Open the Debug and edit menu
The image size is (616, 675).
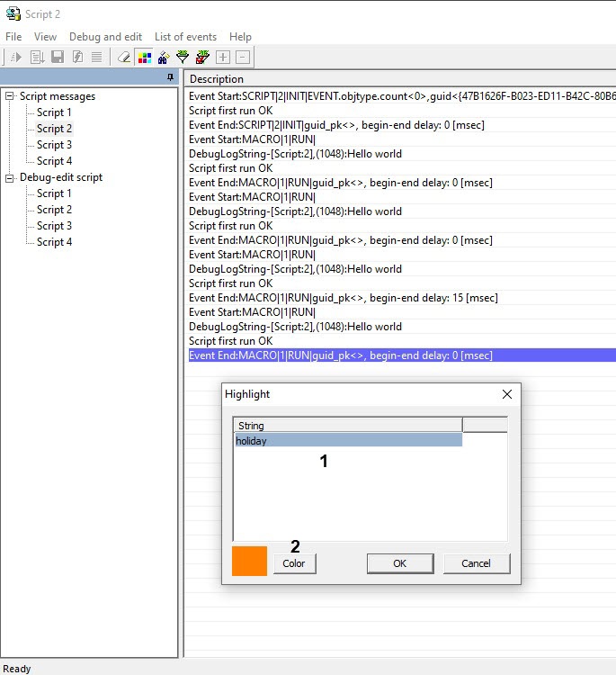105,37
